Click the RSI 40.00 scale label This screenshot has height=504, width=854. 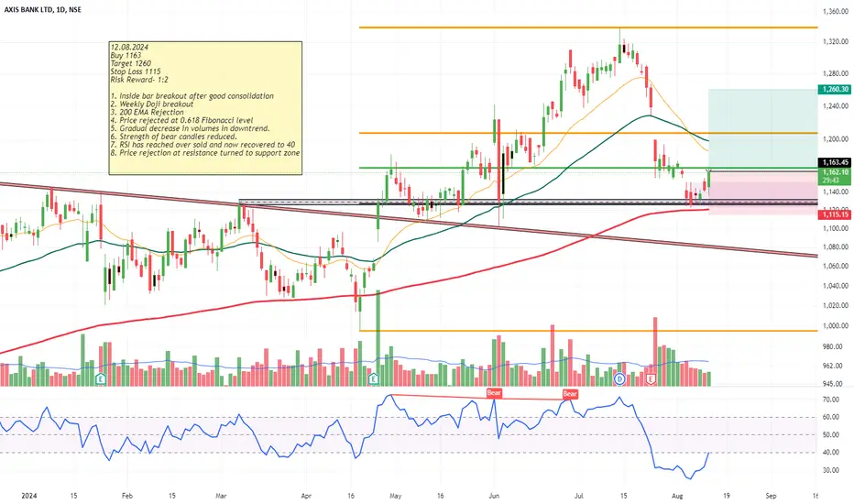point(830,453)
